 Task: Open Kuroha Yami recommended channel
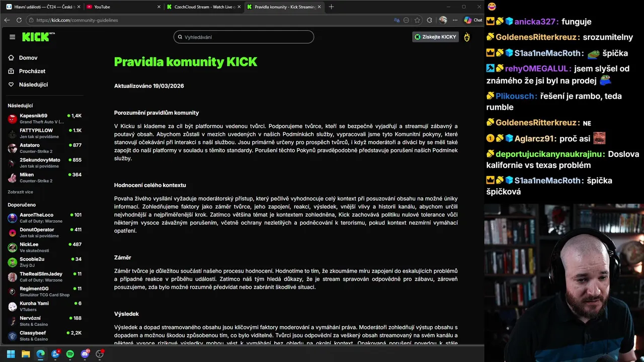44,306
